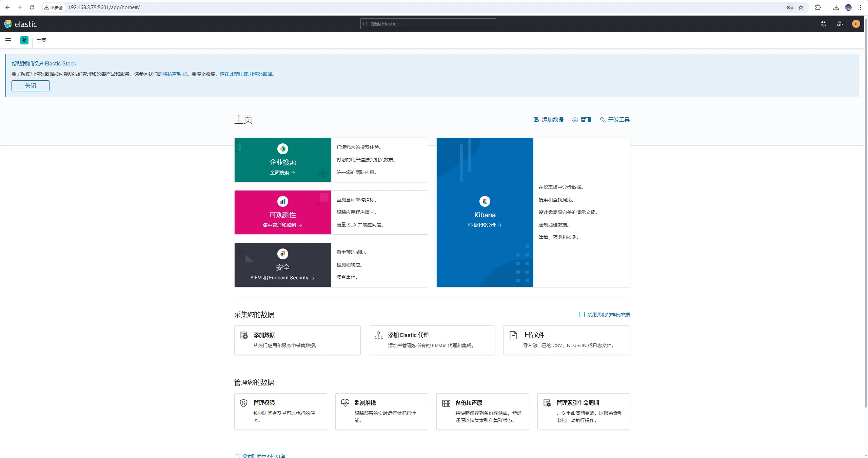The width and height of the screenshot is (868, 458).
Task: Open the 集中管理和监测 Observability link
Action: tap(282, 225)
